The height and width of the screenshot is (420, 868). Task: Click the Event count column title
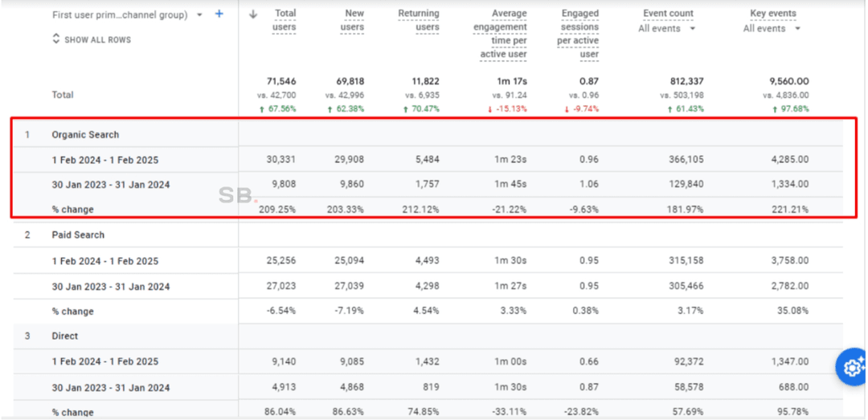tap(668, 14)
